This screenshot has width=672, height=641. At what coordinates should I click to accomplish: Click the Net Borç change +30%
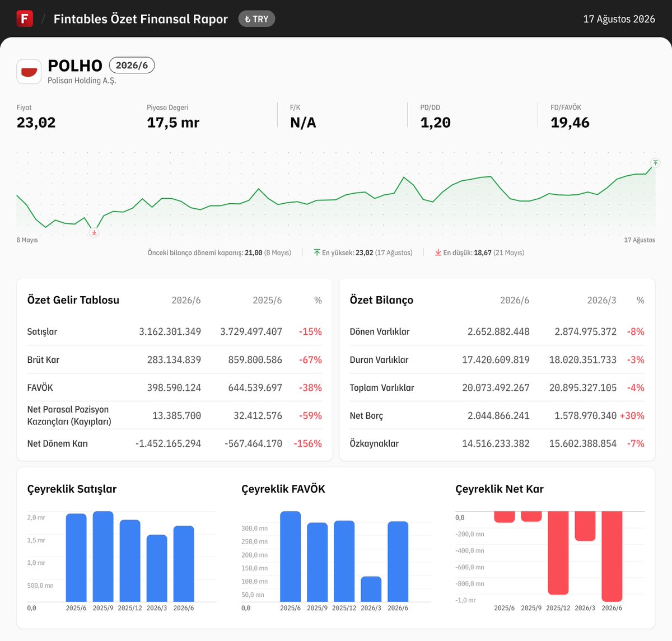coord(632,415)
